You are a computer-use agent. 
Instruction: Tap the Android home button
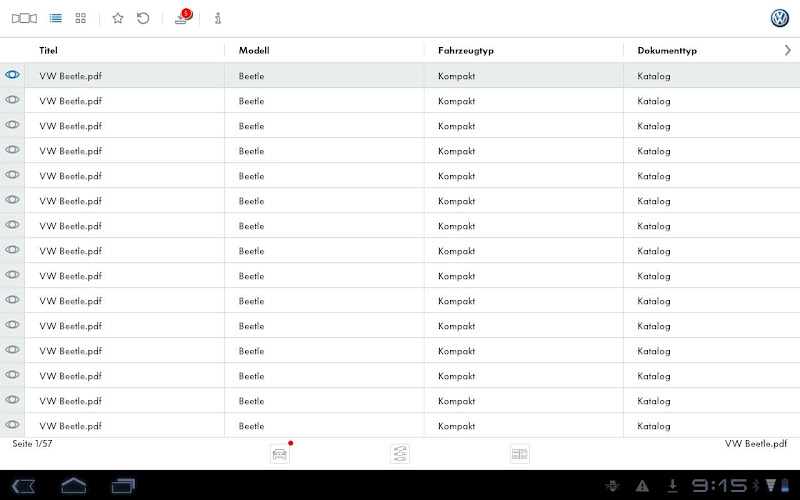(x=73, y=486)
